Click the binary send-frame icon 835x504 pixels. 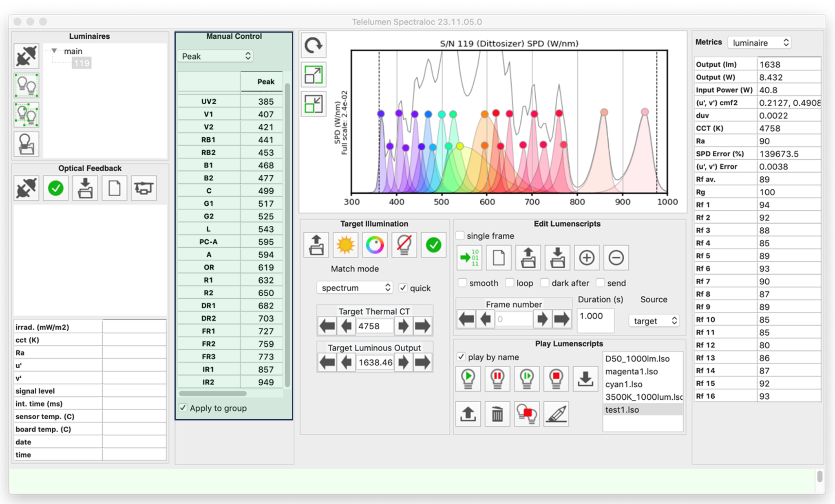(469, 258)
